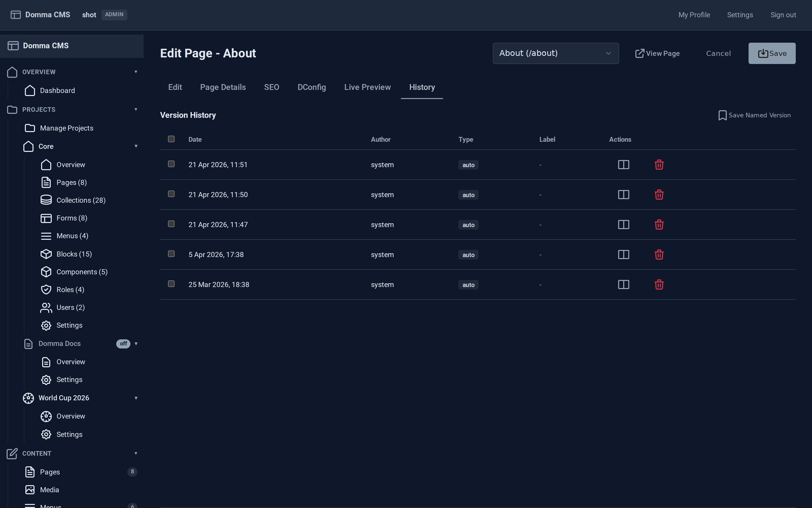812x508 pixels.
Task: Delete the 21 Apr 2026, 11:51 version
Action: pos(659,165)
